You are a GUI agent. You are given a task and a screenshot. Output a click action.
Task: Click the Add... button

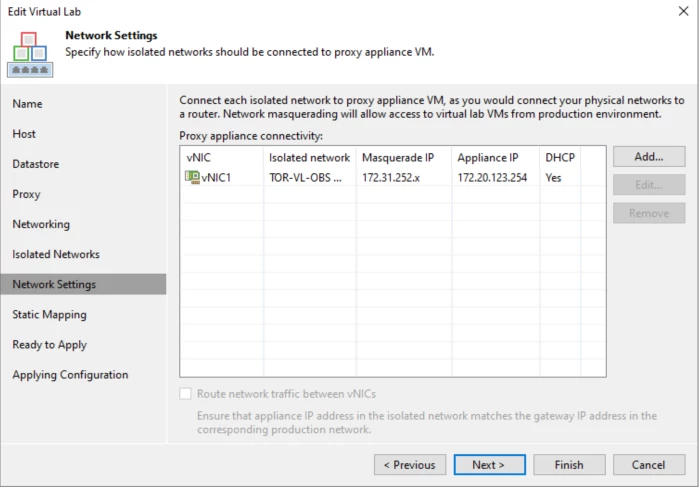(649, 157)
